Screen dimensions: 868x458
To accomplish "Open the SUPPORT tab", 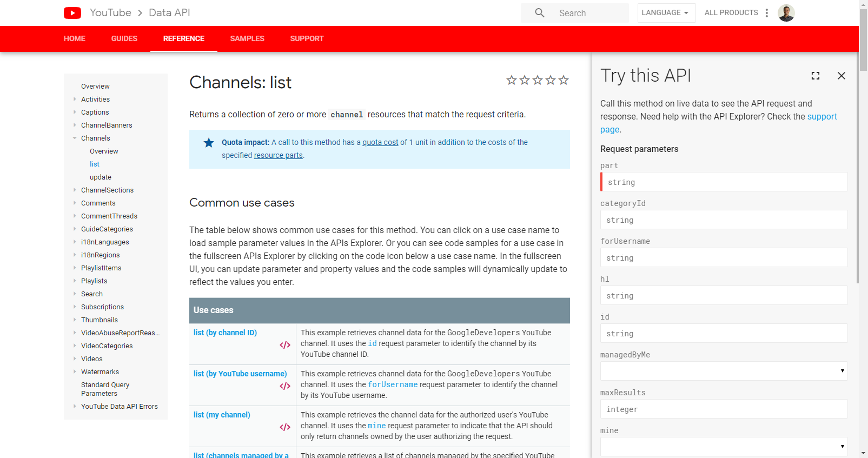I will [307, 38].
